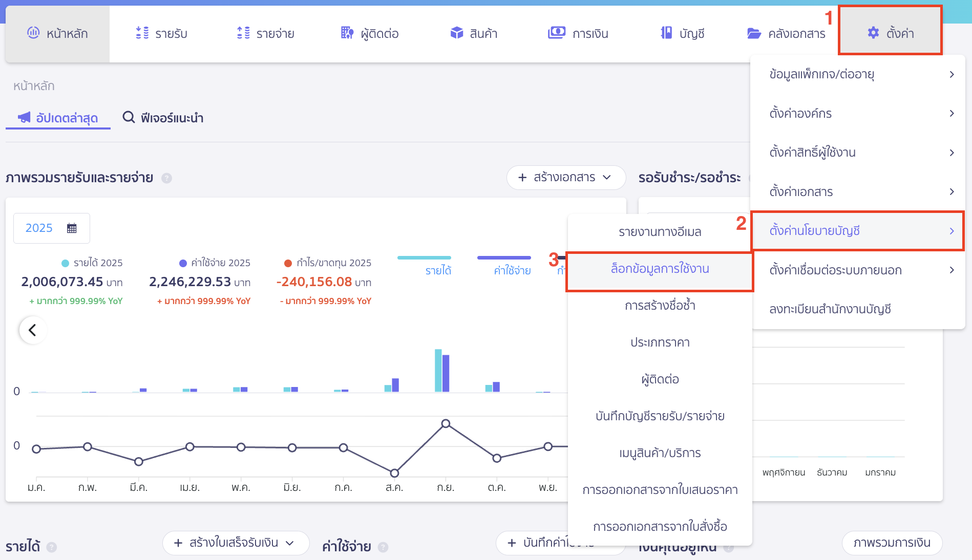The height and width of the screenshot is (560, 972).
Task: Click the ตั้งค่า settings gear icon
Action: tap(873, 32)
